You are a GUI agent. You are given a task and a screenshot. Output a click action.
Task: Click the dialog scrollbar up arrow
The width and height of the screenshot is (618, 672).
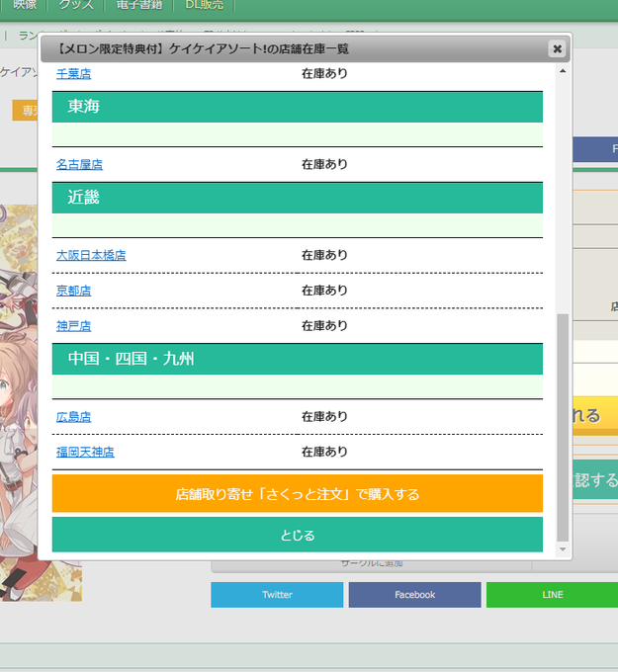click(563, 71)
